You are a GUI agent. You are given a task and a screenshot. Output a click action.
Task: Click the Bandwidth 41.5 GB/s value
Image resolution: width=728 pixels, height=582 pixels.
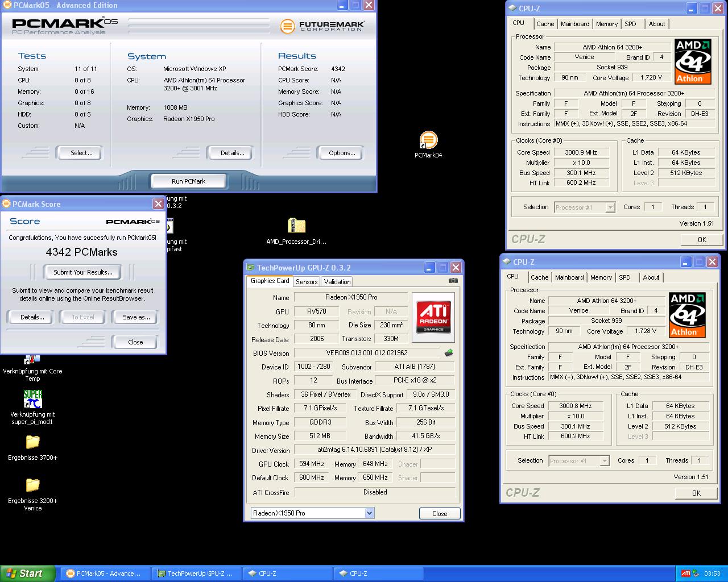[426, 436]
